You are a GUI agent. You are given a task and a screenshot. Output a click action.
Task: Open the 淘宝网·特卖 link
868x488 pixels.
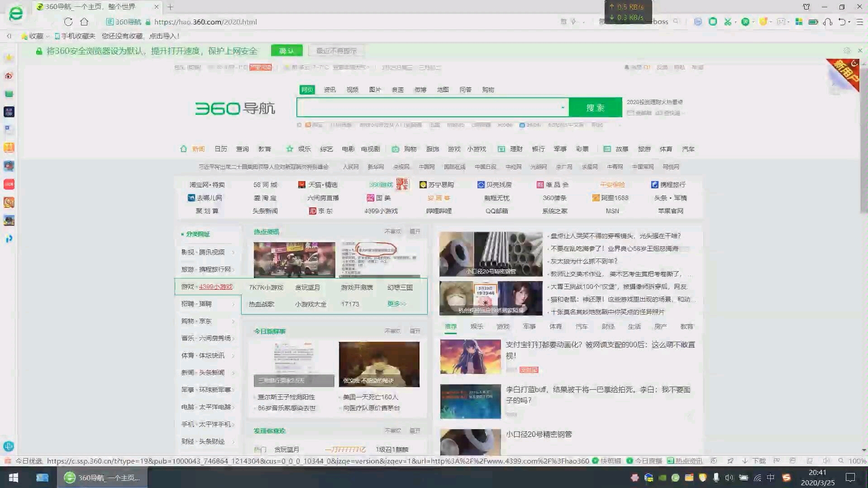207,185
